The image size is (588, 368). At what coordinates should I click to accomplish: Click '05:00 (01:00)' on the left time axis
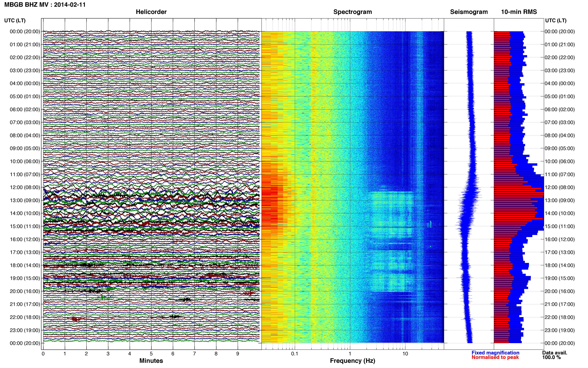pos(25,96)
